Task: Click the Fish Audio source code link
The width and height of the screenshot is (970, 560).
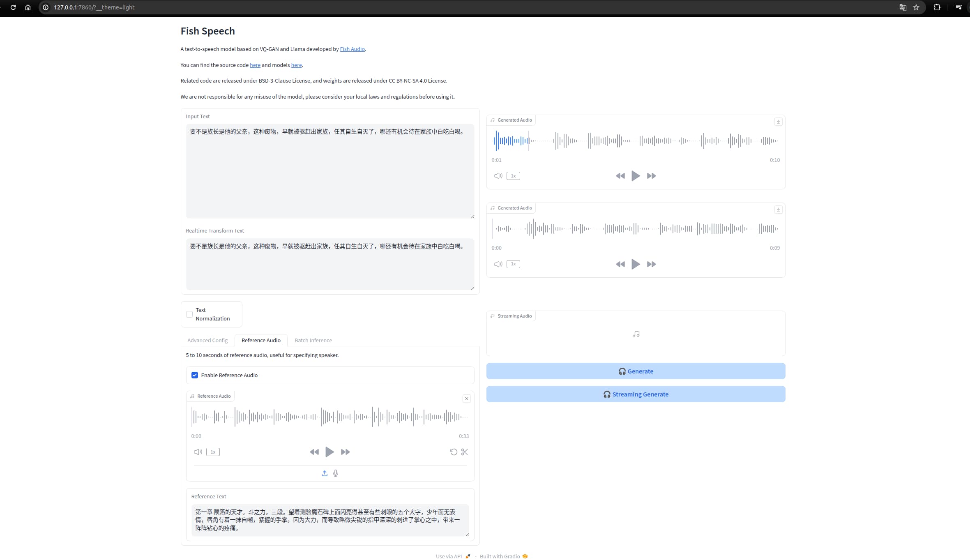Action: pos(255,65)
